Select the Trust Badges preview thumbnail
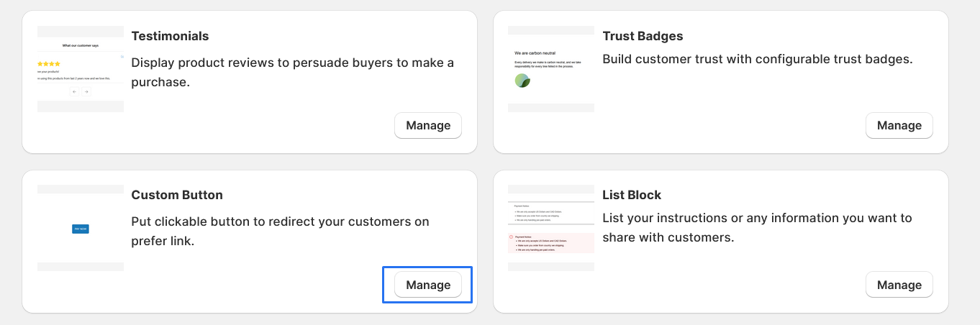Image resolution: width=980 pixels, height=325 pixels. (x=551, y=69)
